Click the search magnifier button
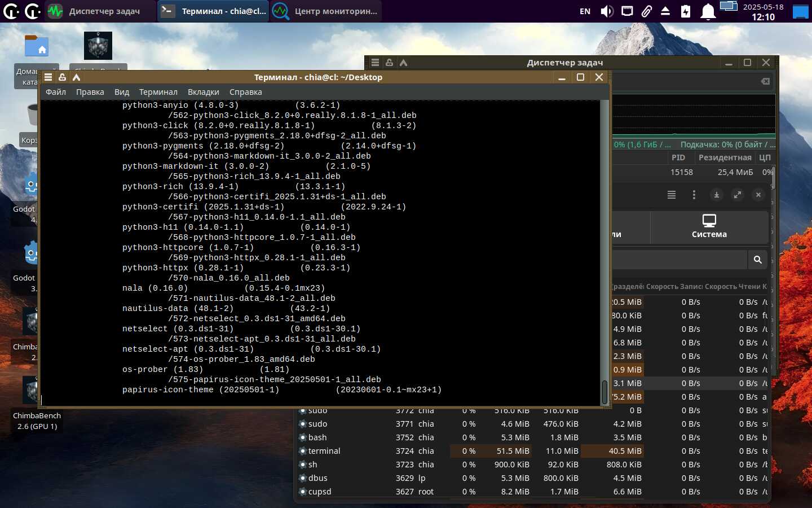This screenshot has width=812, height=508. tap(757, 260)
